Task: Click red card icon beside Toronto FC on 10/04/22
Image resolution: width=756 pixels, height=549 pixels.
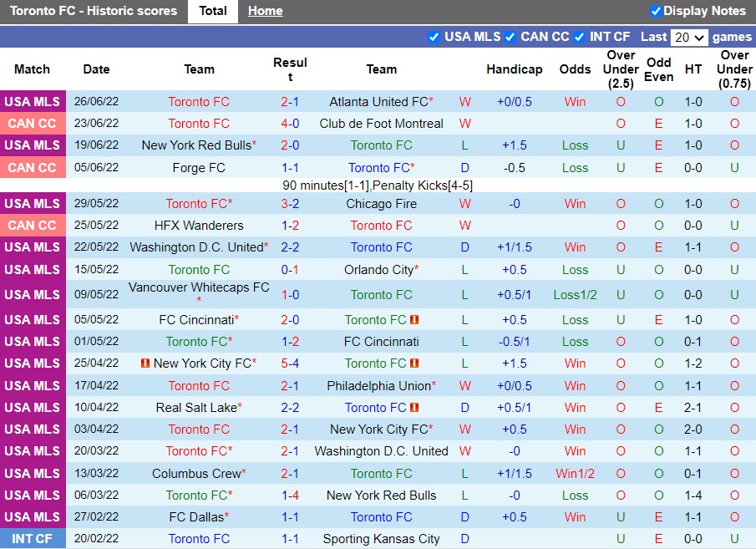Action: click(414, 407)
